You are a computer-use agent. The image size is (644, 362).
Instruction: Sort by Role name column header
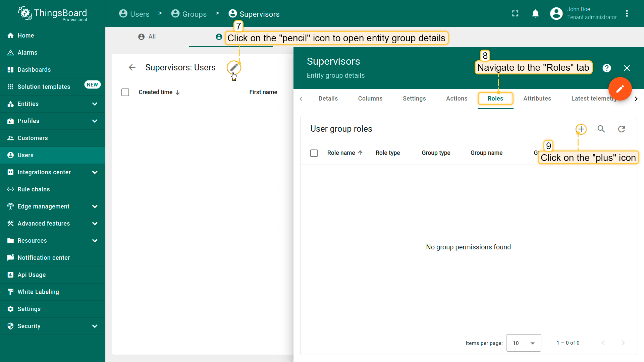(x=341, y=153)
